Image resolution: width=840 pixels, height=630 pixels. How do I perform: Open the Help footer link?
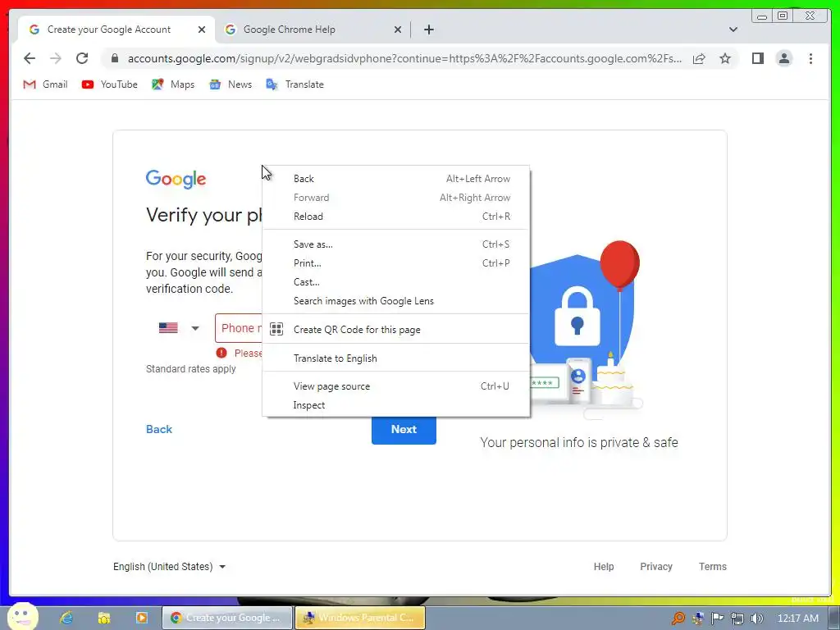[x=603, y=566]
